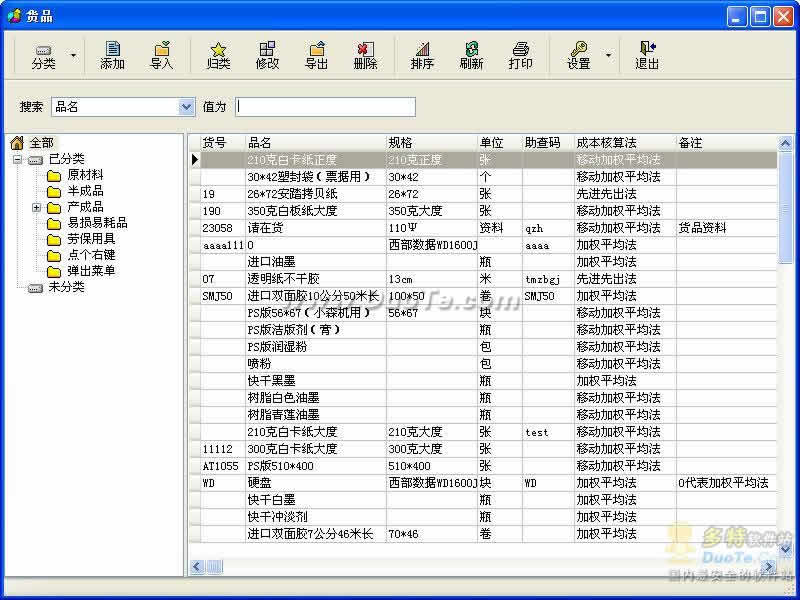
Task: Click the vertical scrollbar down arrow
Action: (x=785, y=549)
